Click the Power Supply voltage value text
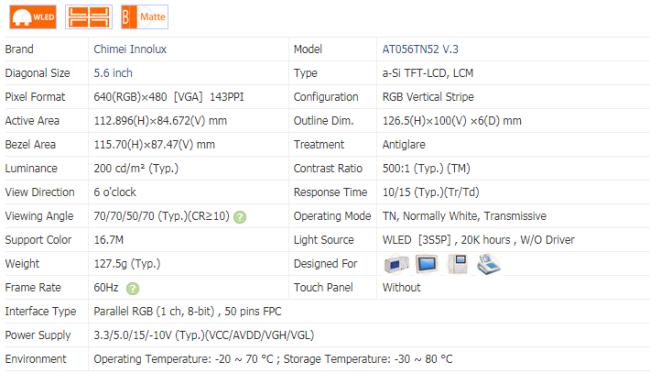650x373 pixels. click(204, 335)
